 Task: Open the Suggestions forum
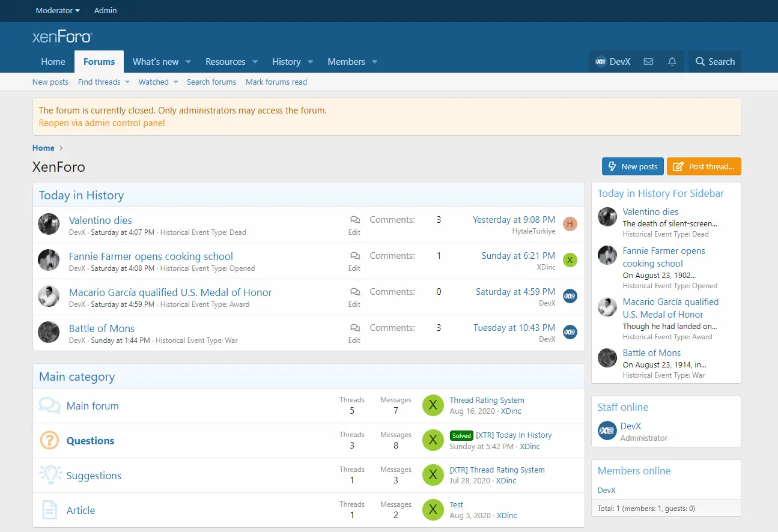click(x=94, y=476)
